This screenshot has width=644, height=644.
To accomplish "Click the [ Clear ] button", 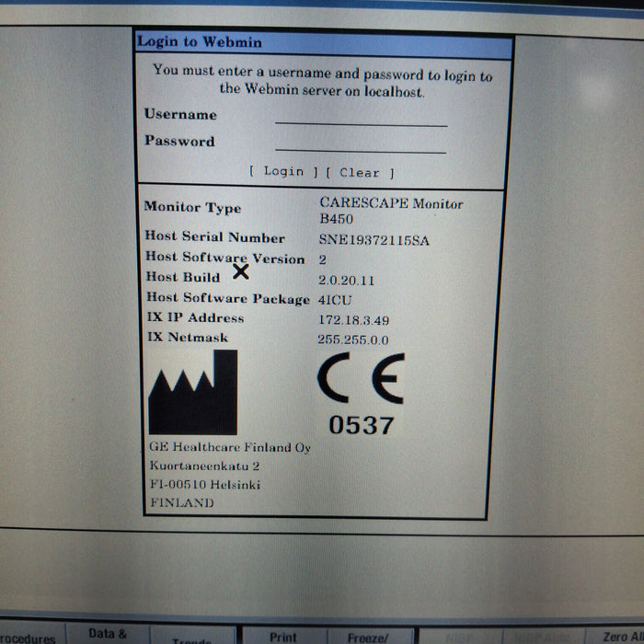I will click(361, 173).
